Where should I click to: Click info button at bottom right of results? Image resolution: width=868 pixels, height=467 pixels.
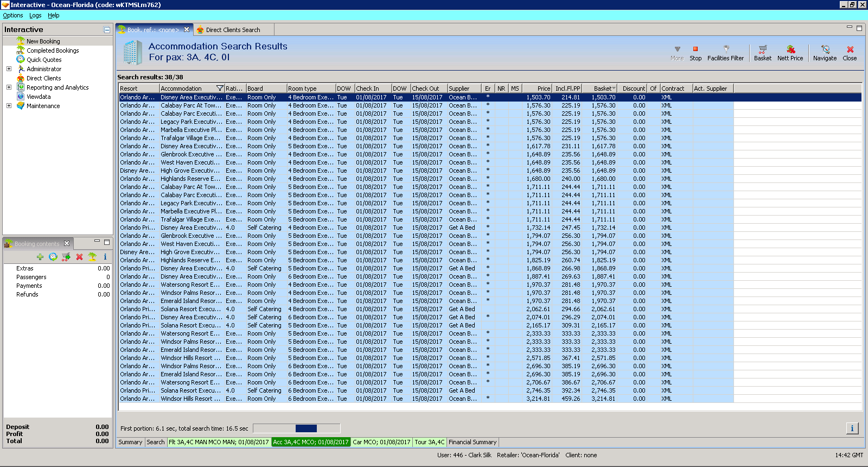(852, 428)
